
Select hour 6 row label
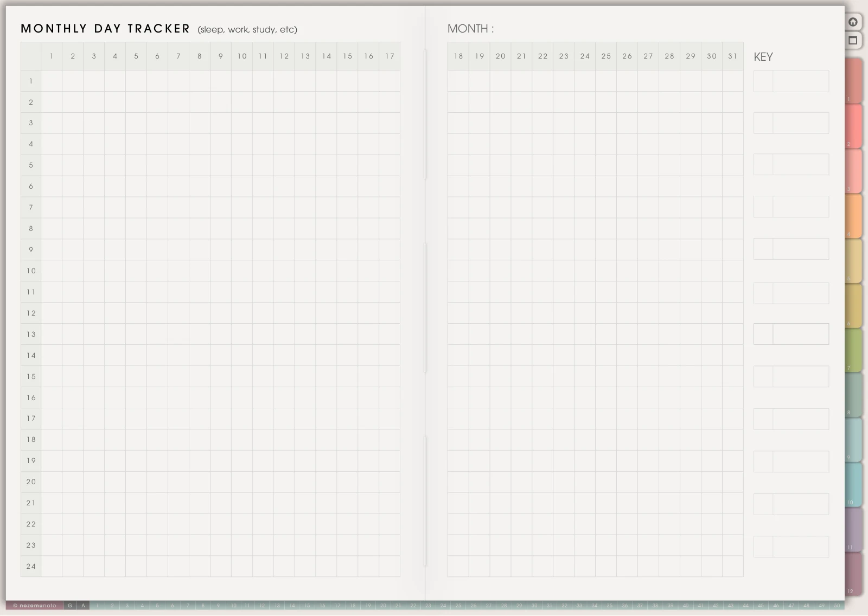31,186
